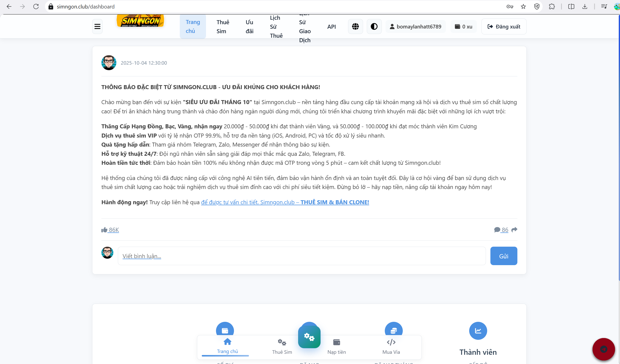Click the floating teal gears button
620x364 pixels.
click(x=309, y=337)
